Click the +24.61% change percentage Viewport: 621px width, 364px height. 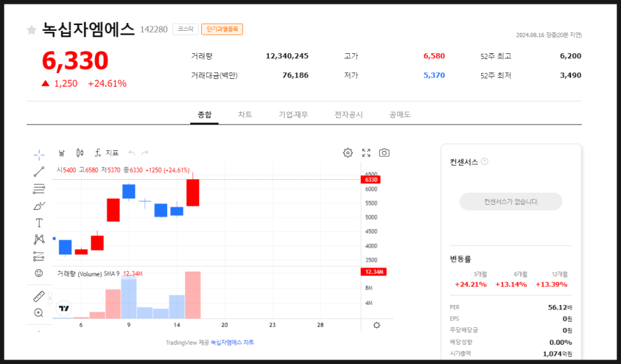coord(107,83)
